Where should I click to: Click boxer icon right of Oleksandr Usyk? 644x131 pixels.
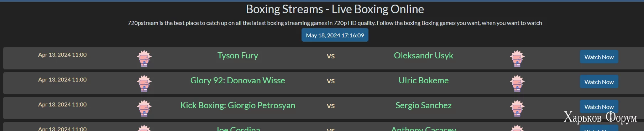(x=517, y=58)
